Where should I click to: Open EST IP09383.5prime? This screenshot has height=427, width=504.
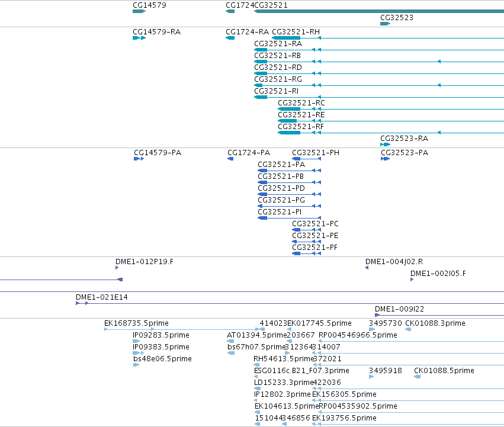tap(161, 347)
